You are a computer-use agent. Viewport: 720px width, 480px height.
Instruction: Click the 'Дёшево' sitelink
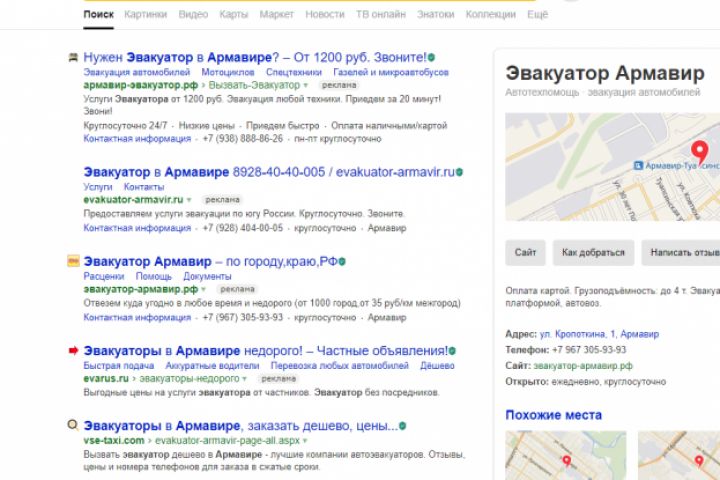point(437,366)
